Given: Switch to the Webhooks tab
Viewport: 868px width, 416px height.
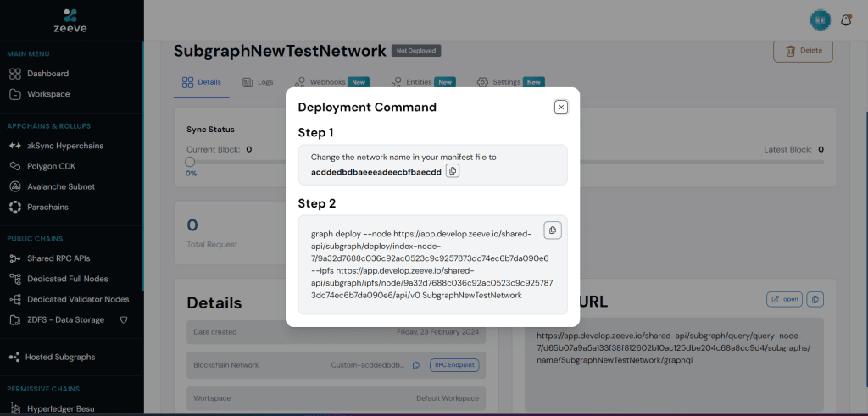Looking at the screenshot, I should (x=331, y=82).
